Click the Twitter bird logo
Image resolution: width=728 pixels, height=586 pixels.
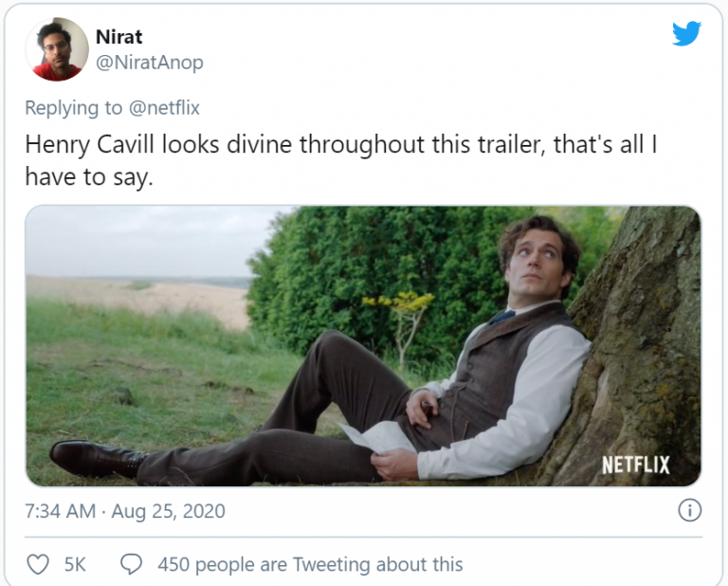[x=686, y=33]
